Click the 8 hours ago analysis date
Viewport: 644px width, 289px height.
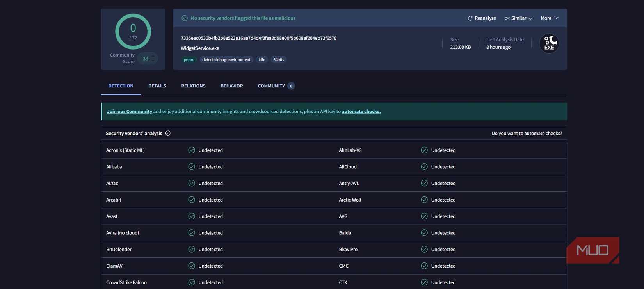pos(498,47)
